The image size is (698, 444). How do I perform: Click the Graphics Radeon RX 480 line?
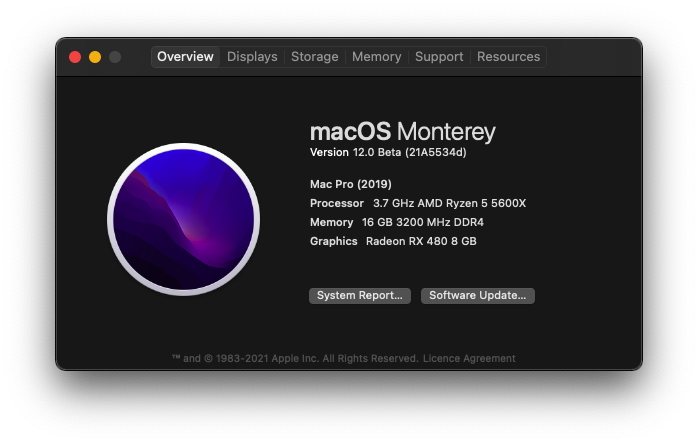(x=393, y=241)
